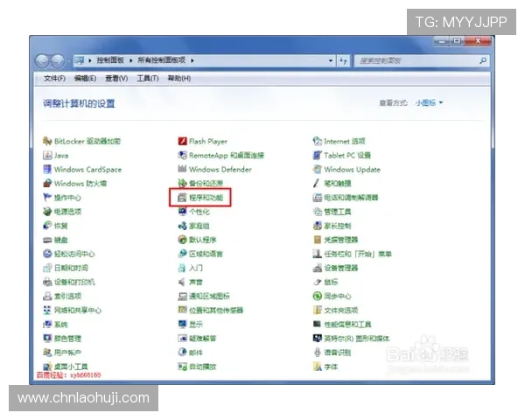
Task: Expand arrow after 所有控制面板项 breadcrumb
Action: 192,60
